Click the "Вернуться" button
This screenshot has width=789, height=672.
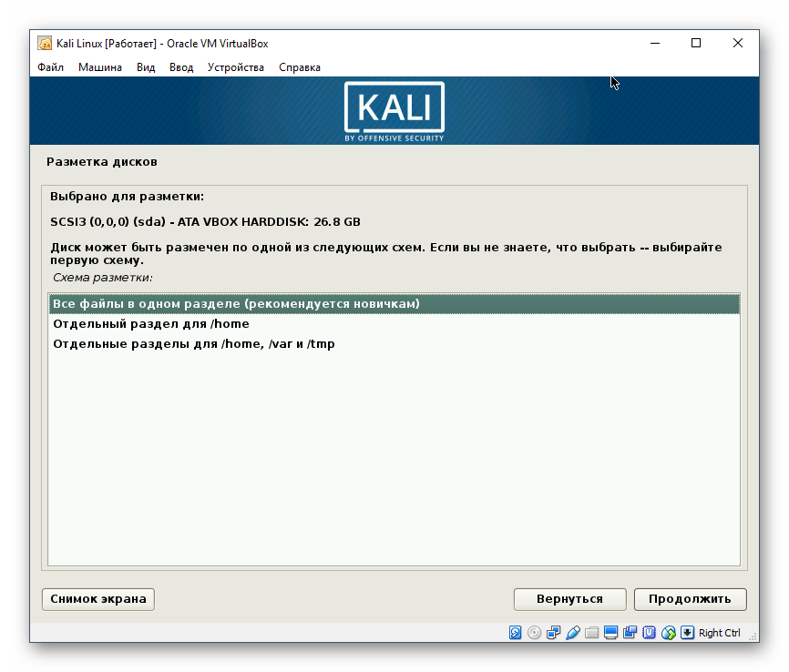569,599
